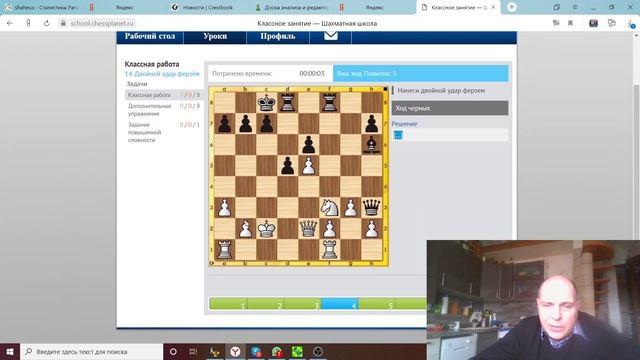The height and width of the screenshot is (360, 640).
Task: Select the white king on c2
Action: pos(267,229)
